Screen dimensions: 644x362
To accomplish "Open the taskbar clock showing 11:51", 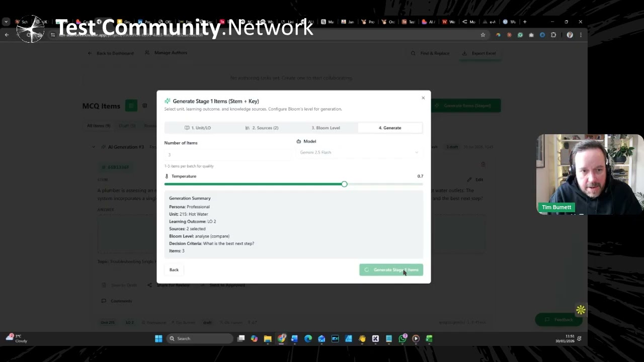I will tap(565, 339).
